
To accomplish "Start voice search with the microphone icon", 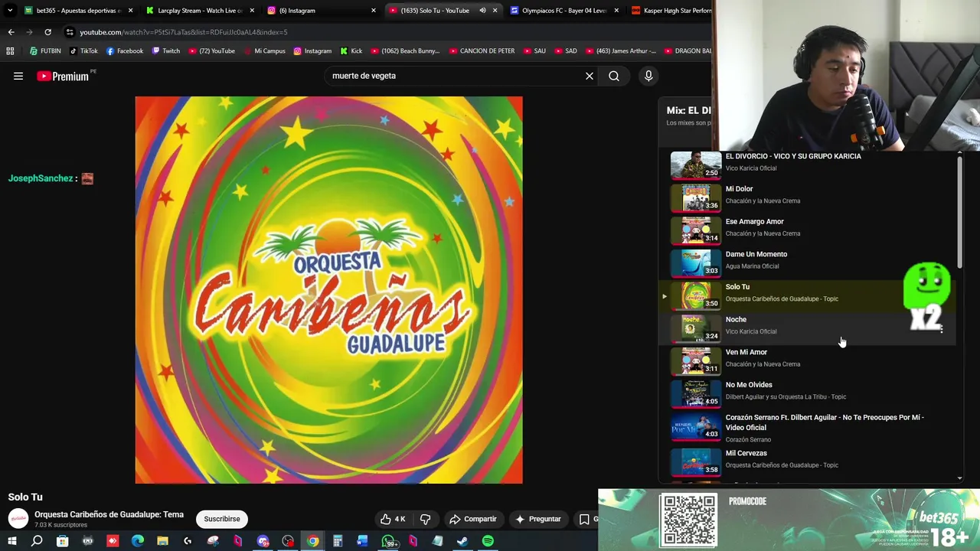I will [648, 76].
